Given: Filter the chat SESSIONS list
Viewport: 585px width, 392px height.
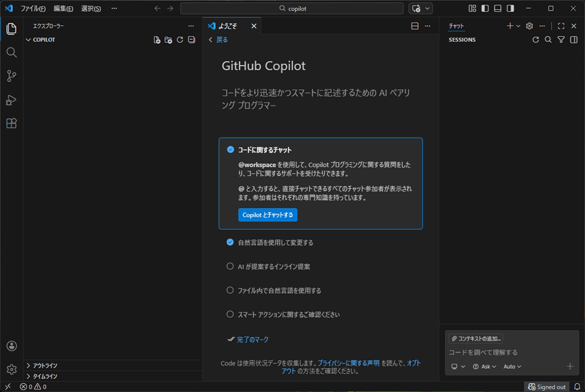Looking at the screenshot, I should (561, 39).
